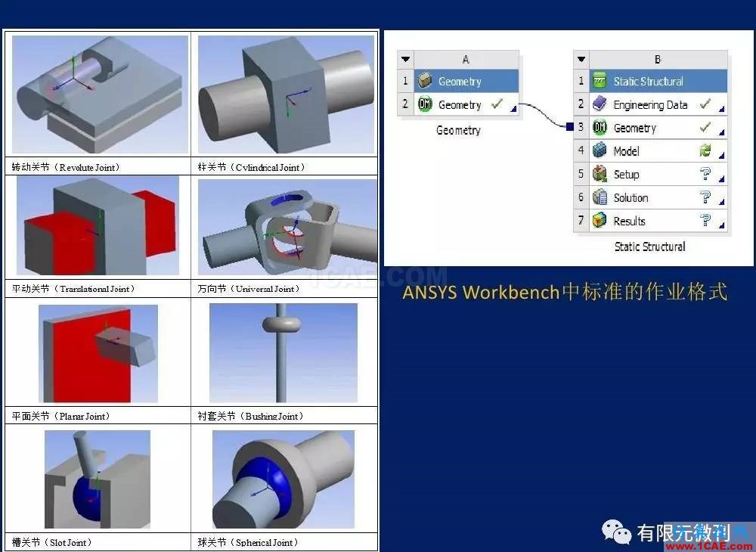Click the Engineering Data checkmark status
The height and width of the screenshot is (552, 756).
point(705,104)
